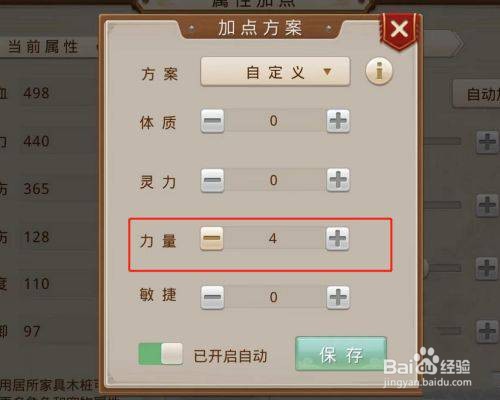
Task: Decrease 灵力 points with minus icon
Action: pyautogui.click(x=212, y=180)
